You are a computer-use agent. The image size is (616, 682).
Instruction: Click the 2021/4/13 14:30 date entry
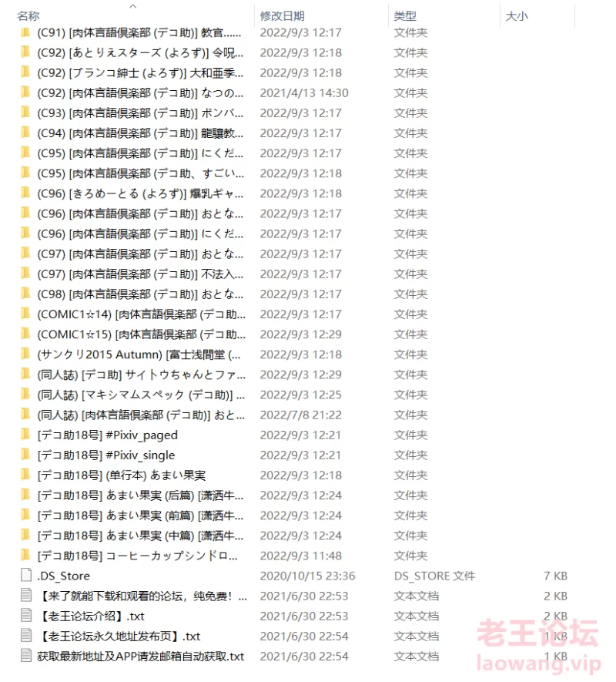tap(304, 93)
